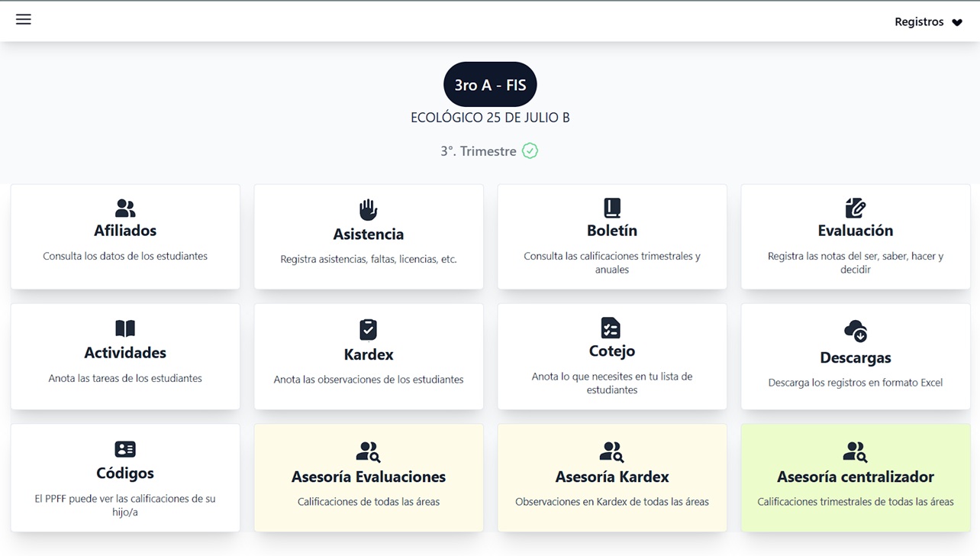Click the Asesoría Evaluaciones person-search icon
This screenshot has width=980, height=556.
[368, 451]
